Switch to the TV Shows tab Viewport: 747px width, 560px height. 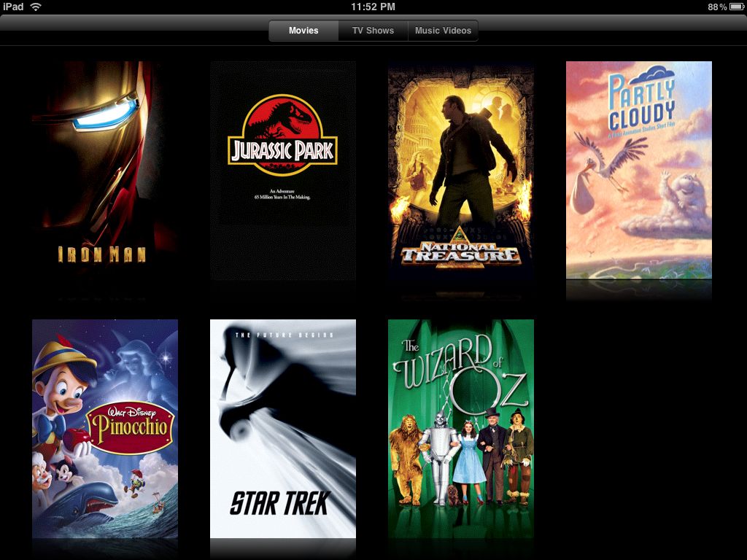point(373,31)
